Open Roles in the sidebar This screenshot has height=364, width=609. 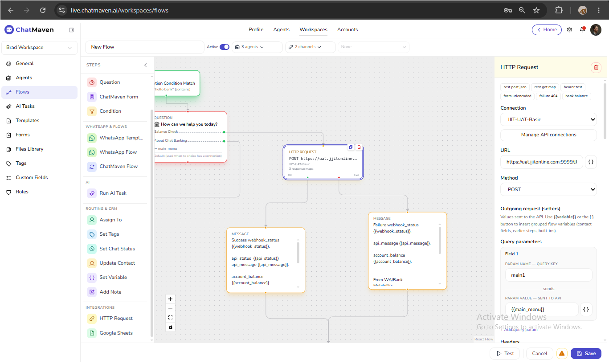coord(39,192)
